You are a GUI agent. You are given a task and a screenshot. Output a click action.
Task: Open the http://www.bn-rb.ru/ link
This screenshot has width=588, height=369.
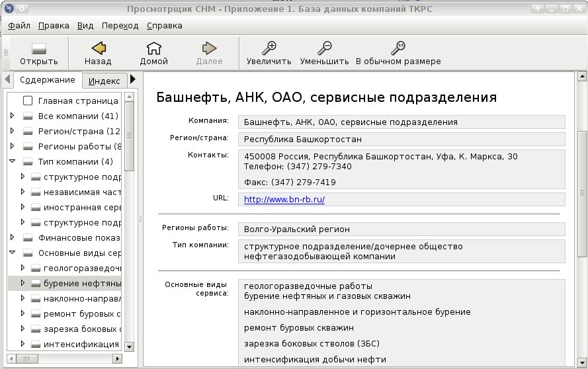click(284, 200)
